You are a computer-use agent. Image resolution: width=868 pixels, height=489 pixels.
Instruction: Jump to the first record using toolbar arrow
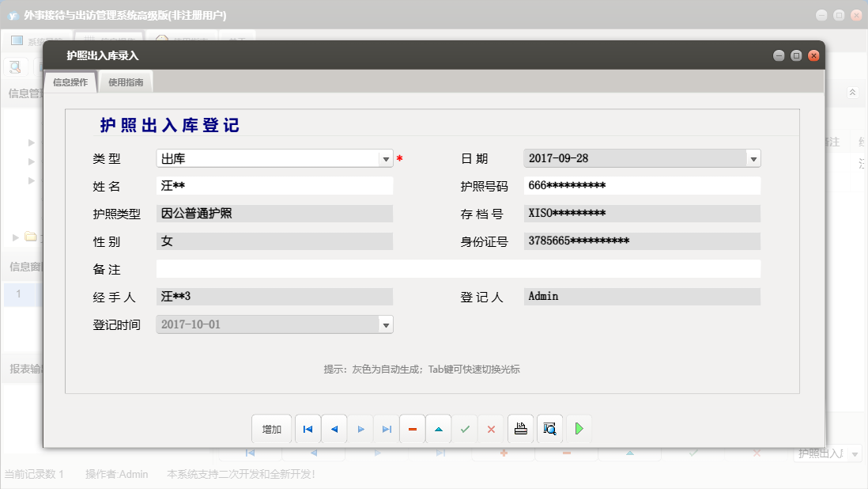pos(308,428)
